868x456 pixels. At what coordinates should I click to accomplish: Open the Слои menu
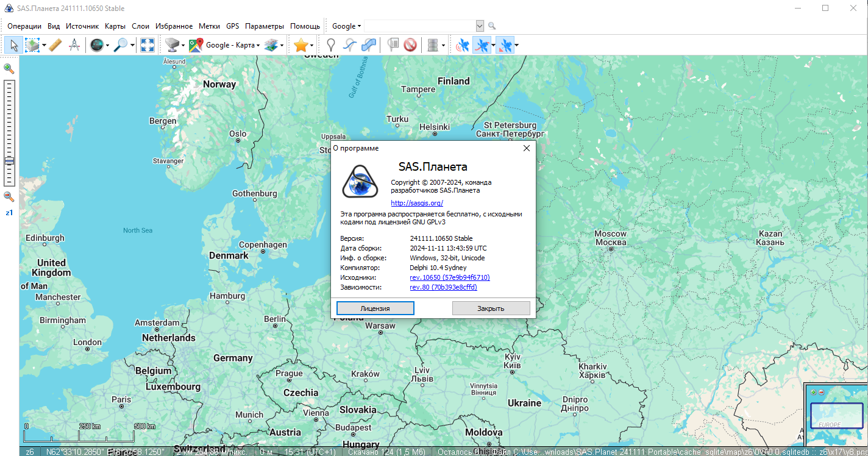tap(140, 26)
